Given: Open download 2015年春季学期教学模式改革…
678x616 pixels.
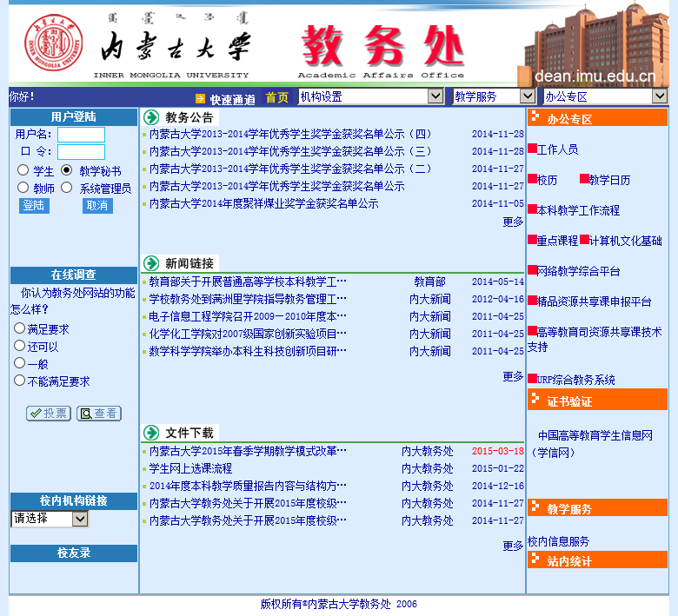Looking at the screenshot, I should click(248, 451).
